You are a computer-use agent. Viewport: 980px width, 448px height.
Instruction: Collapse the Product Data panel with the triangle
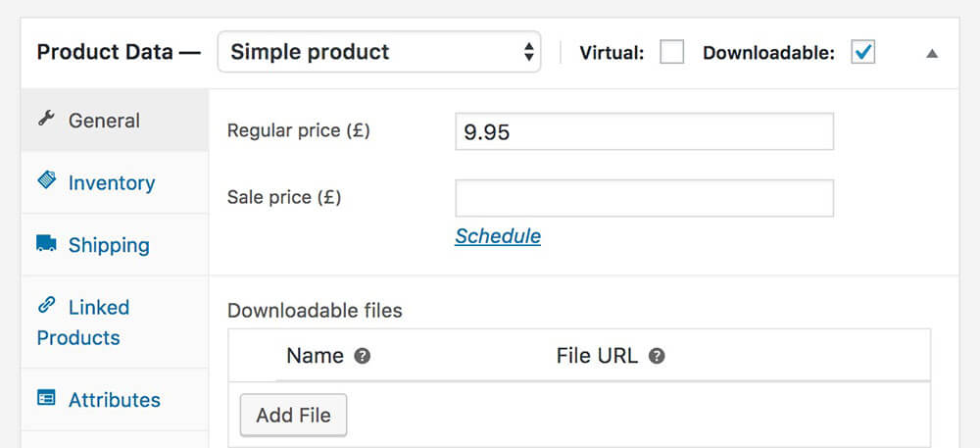coord(932,54)
